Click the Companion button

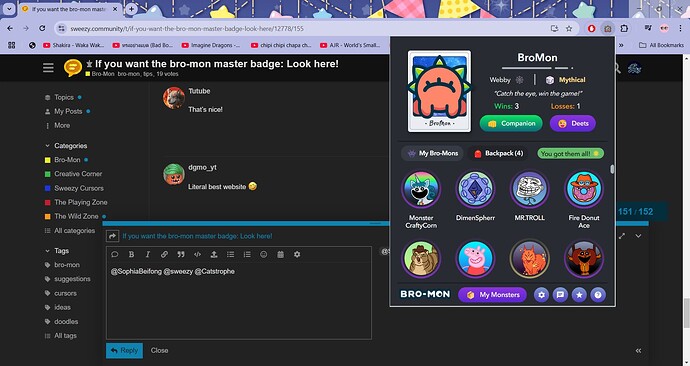tap(511, 124)
